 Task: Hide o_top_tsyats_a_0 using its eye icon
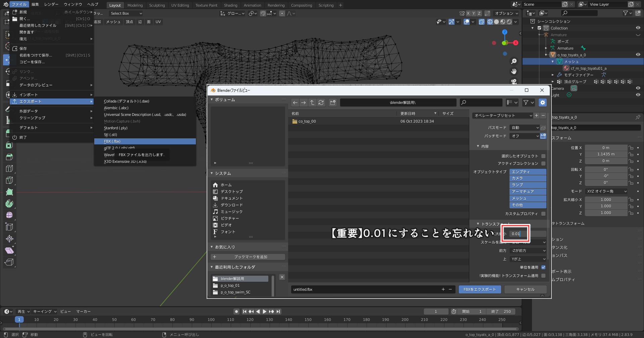pyautogui.click(x=638, y=55)
